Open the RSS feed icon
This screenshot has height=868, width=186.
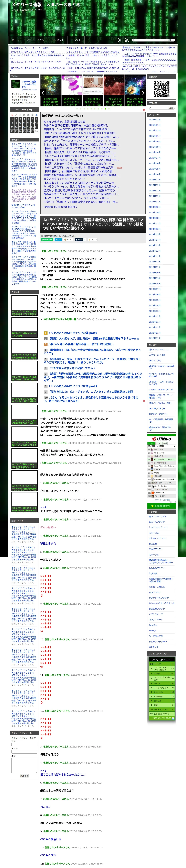point(127,40)
